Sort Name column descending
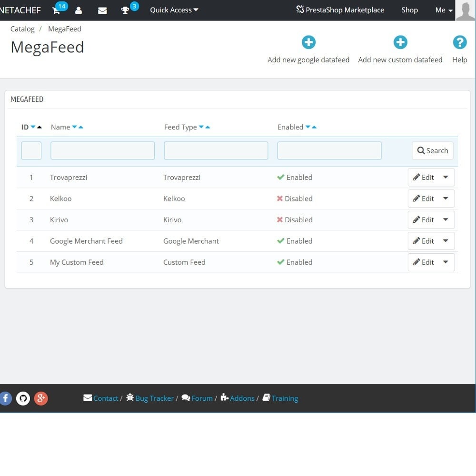The image size is (476, 476). click(74, 127)
